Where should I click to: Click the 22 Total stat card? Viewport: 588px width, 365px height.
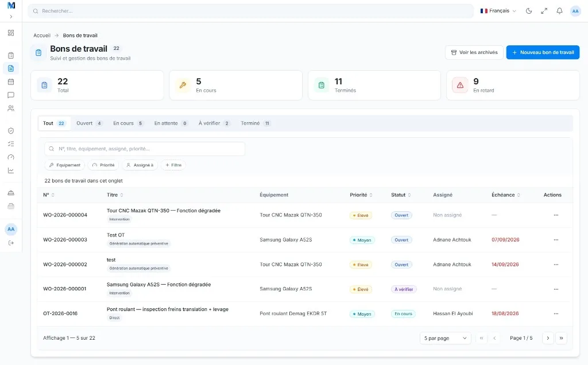97,86
